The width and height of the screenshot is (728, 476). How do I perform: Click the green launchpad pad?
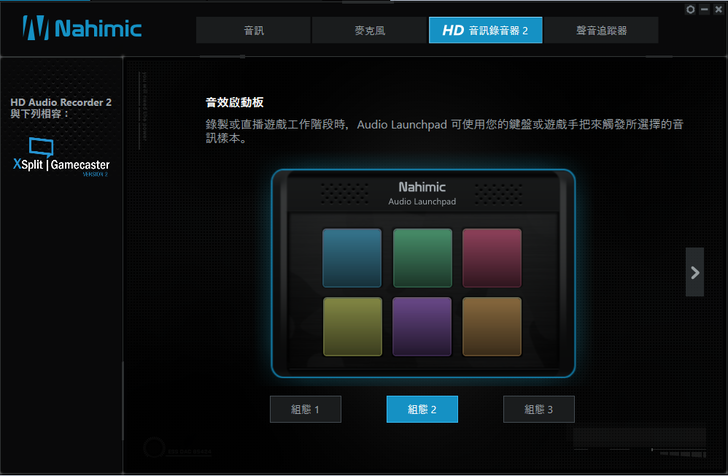coord(422,258)
